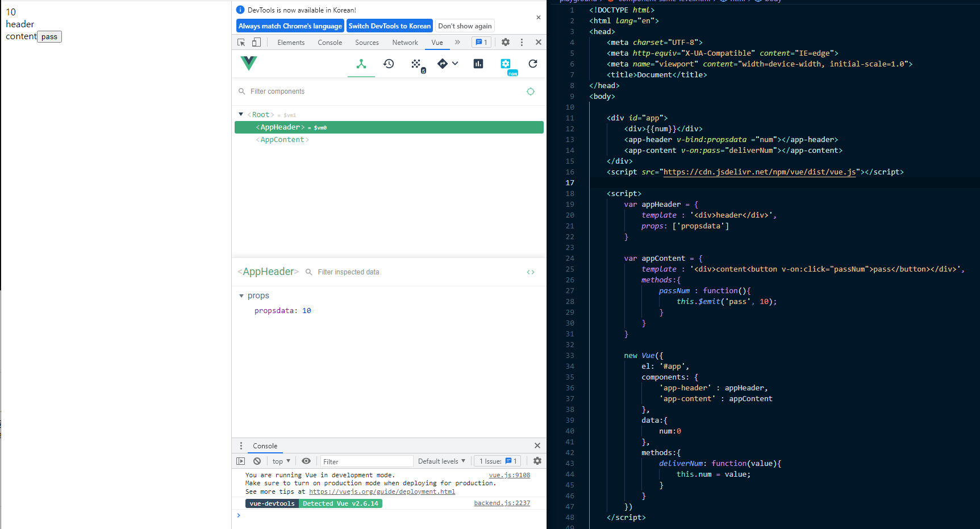Show more DevTools tabs chevron
This screenshot has width=980, height=529.
point(457,42)
